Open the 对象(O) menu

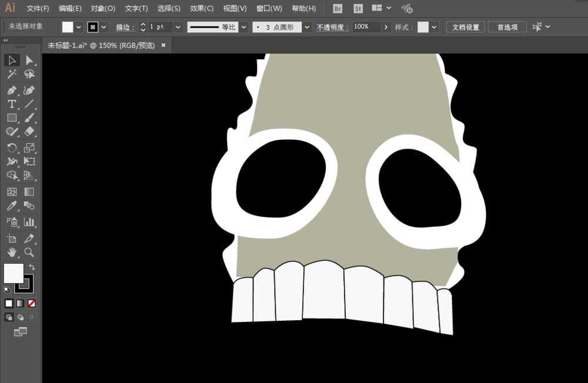103,8
